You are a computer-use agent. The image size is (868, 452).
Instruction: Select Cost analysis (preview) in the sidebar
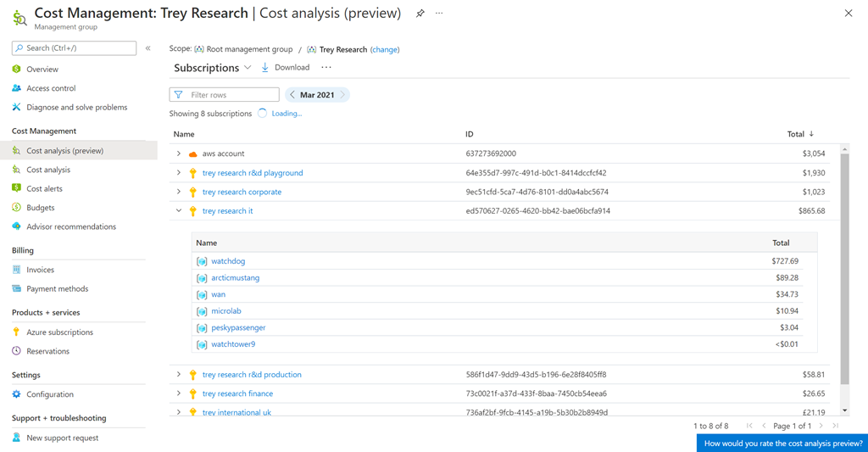[79, 151]
